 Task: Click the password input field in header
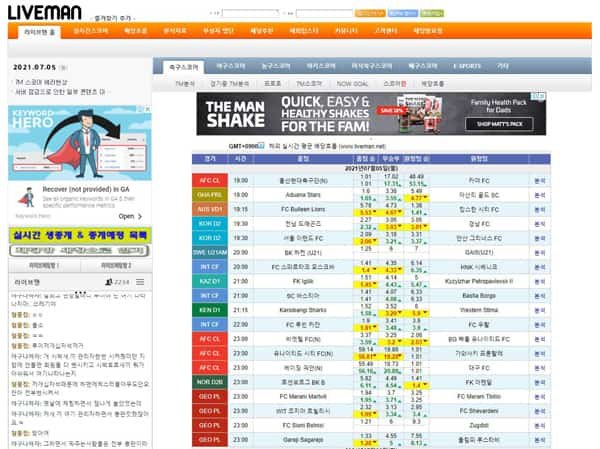pyautogui.click(x=324, y=13)
